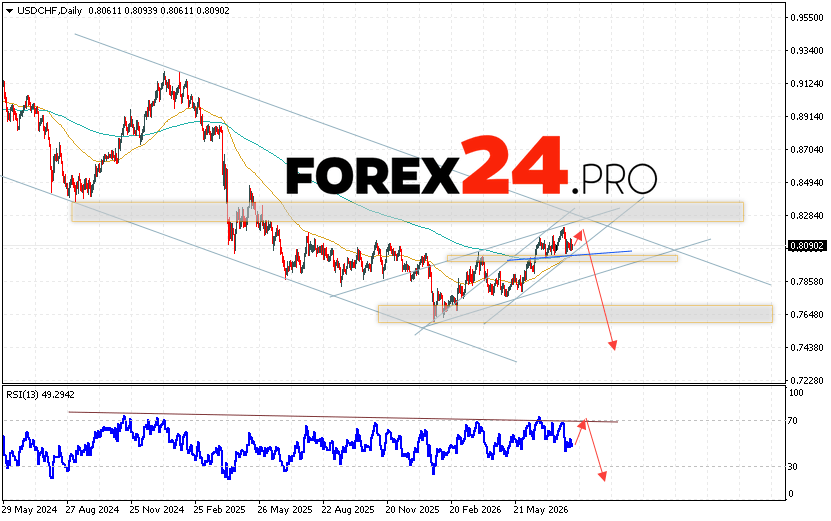Select the 21 May 2026 date label
This screenshot has height=521, width=831.
[x=541, y=509]
